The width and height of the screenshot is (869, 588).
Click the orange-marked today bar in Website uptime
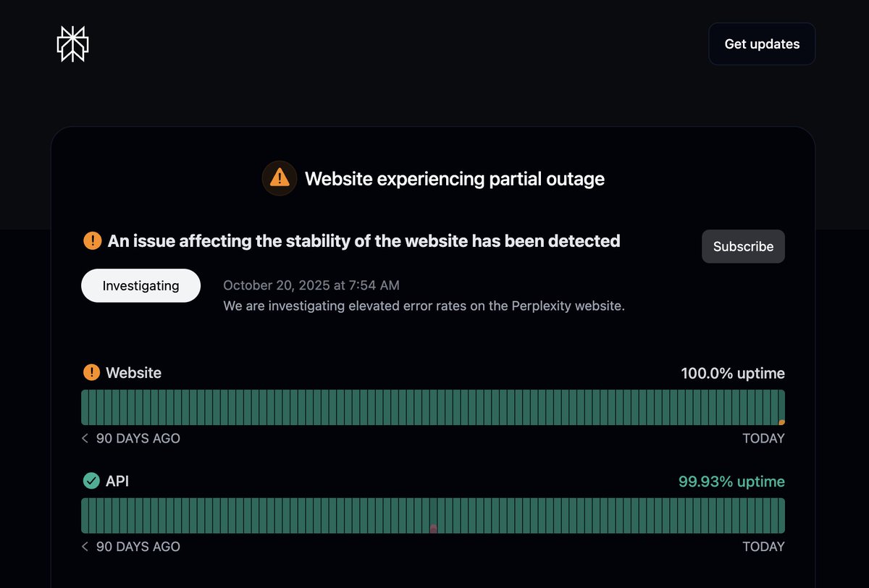(x=781, y=407)
